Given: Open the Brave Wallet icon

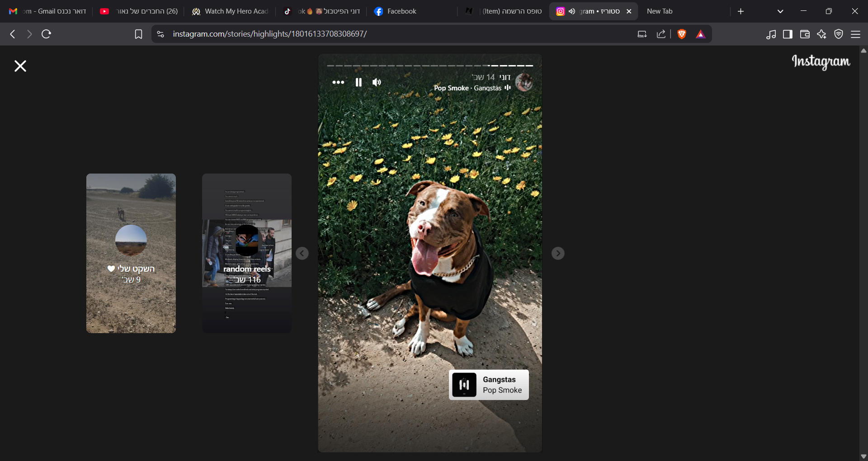Looking at the screenshot, I should click(x=805, y=34).
